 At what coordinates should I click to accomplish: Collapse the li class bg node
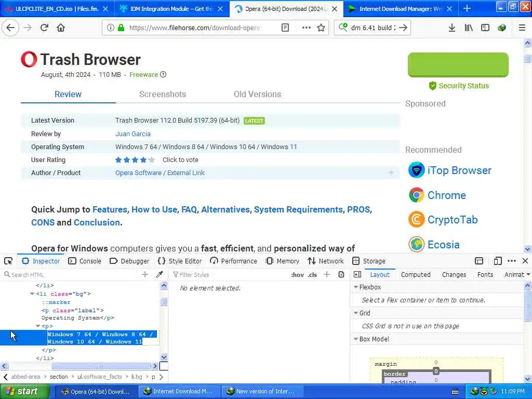[32, 294]
